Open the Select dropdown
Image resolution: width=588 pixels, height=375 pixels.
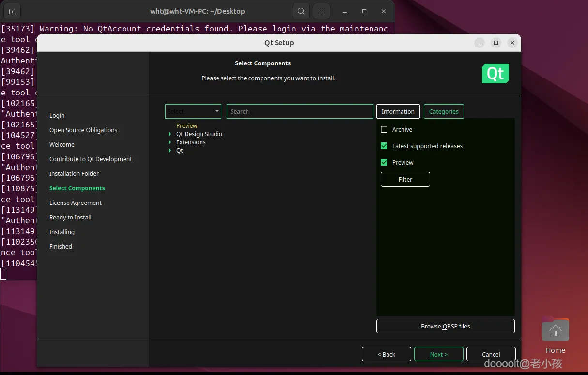193,111
